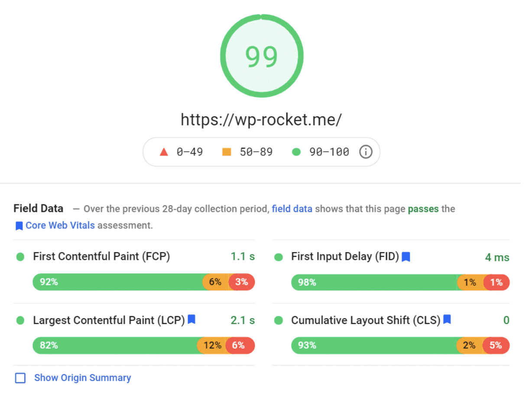Click the First Contentful Paint (FCP) label
Viewport: 532px width, 395px height.
click(x=101, y=256)
